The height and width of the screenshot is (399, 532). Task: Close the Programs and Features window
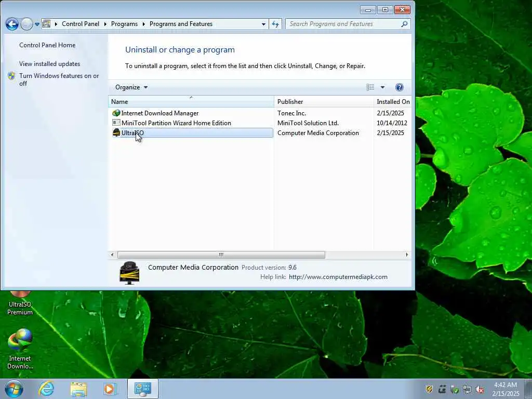(403, 10)
